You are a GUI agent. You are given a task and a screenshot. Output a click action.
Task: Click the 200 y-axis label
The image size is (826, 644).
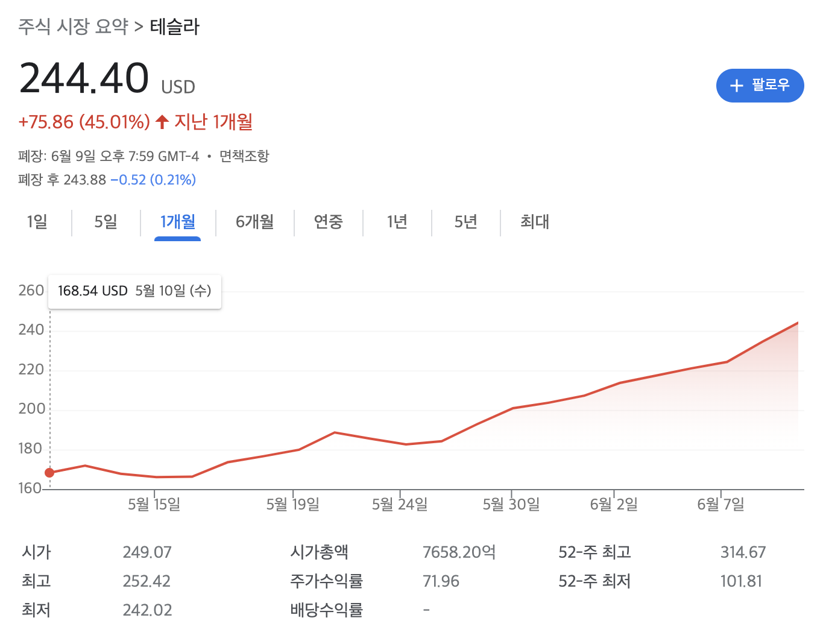point(31,409)
